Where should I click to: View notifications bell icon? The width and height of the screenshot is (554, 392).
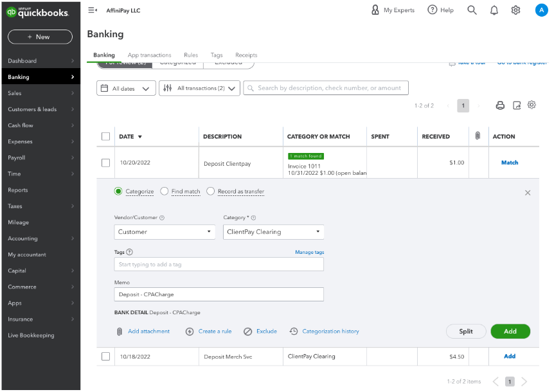[494, 10]
